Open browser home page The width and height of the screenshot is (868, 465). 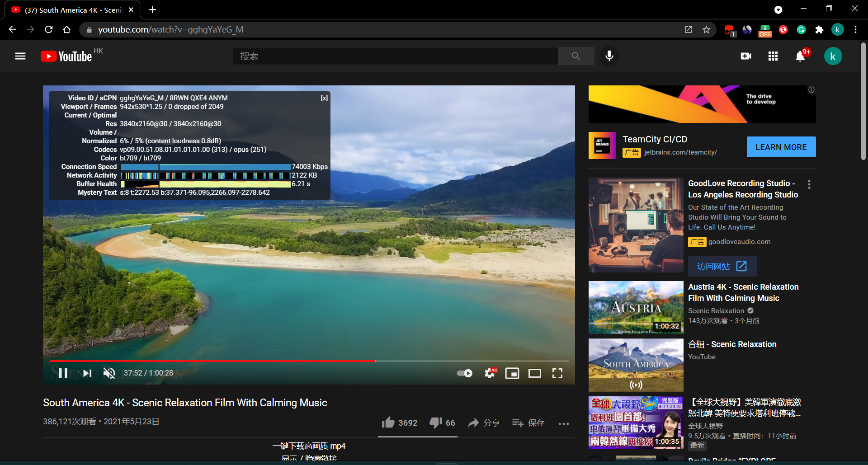click(x=66, y=29)
